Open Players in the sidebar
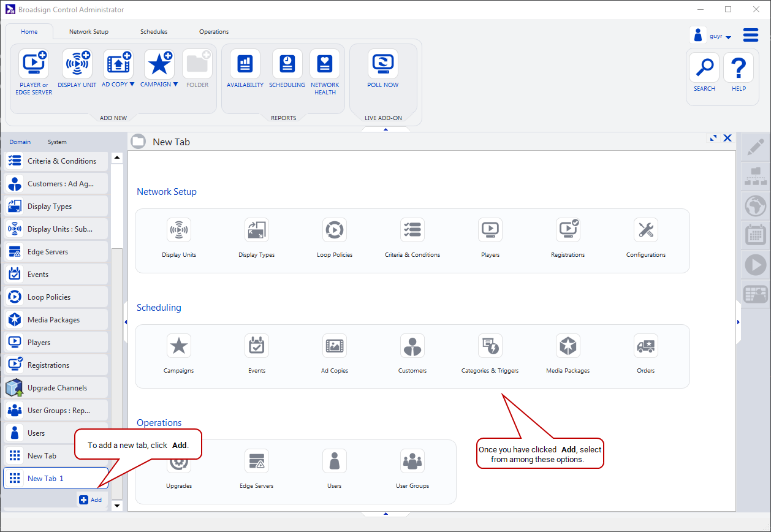 (56, 343)
